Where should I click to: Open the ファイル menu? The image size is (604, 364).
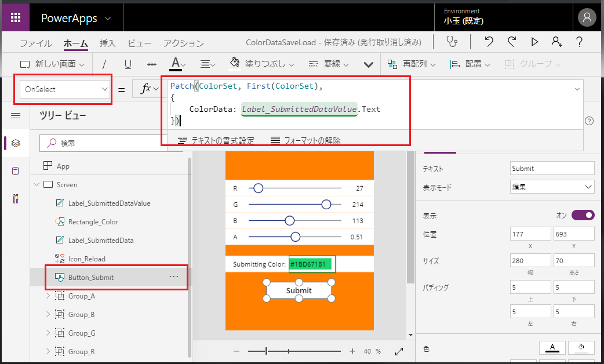[36, 43]
